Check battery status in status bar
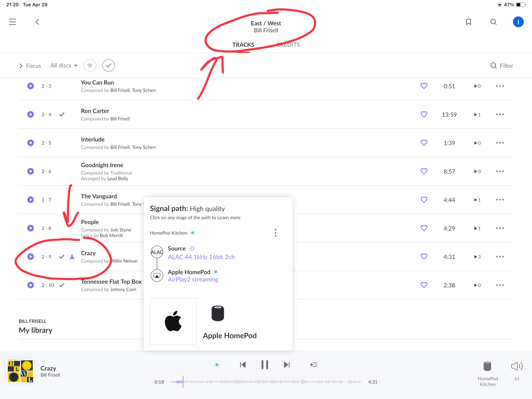Screen dimensions: 532x399 pos(521,4)
